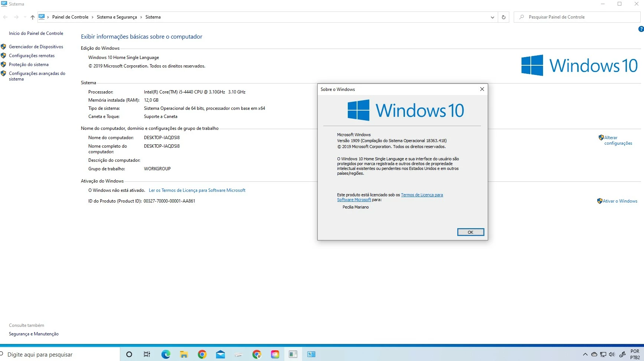Open recent locations dropdown arrow
The image size is (644, 361).
point(25,17)
